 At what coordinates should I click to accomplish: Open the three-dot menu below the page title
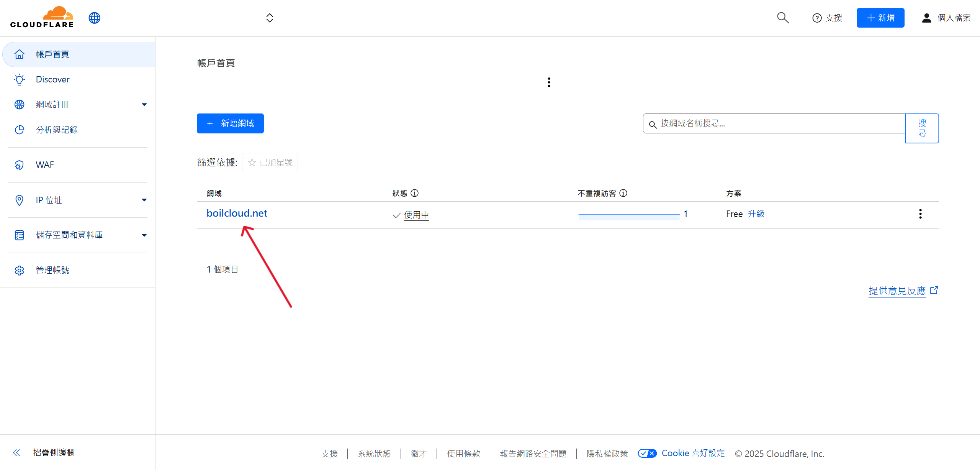pos(549,82)
